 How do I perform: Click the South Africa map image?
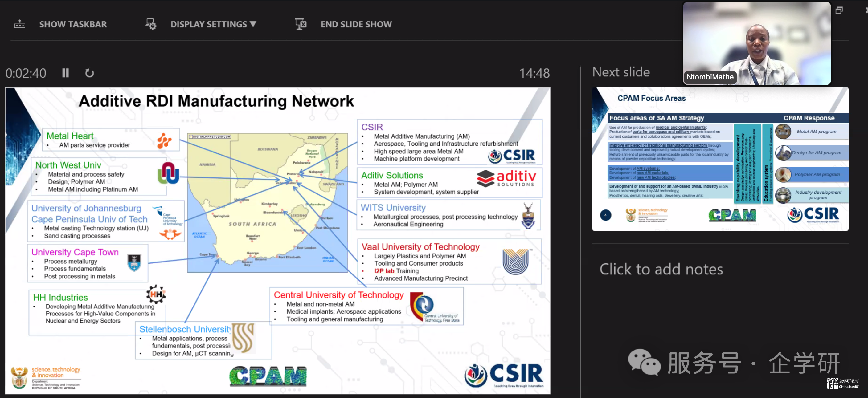click(267, 203)
